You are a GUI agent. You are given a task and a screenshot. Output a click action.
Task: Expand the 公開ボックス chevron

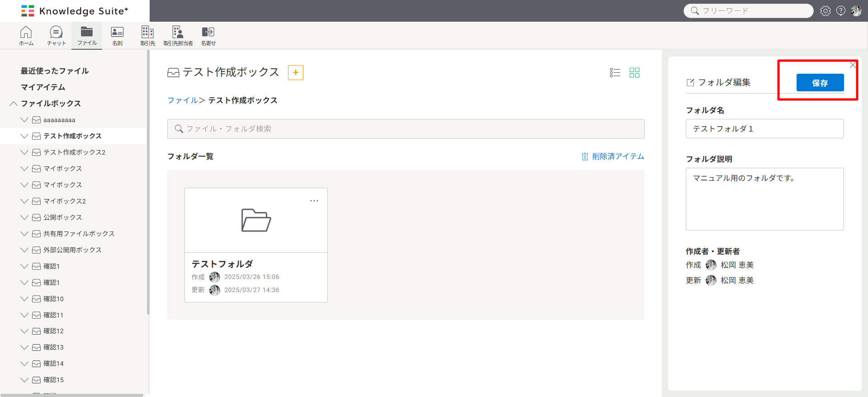pos(24,217)
